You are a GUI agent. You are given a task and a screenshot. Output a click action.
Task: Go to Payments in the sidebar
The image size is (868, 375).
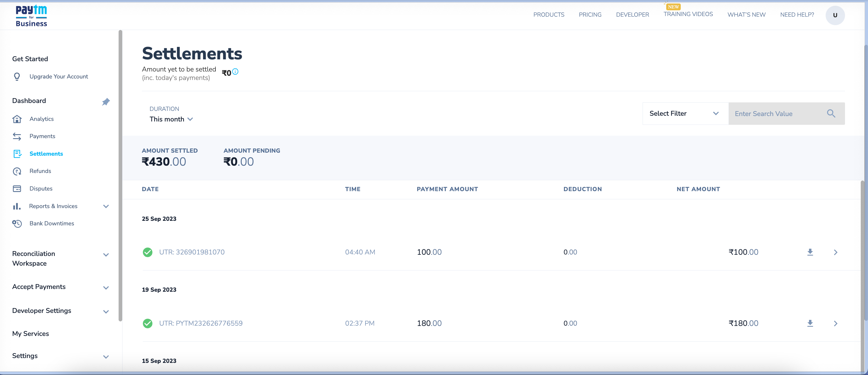click(x=42, y=136)
